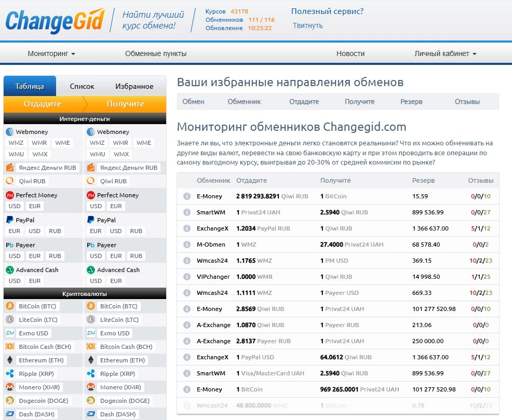Click PayPal icon in Отдадите column

[10, 220]
